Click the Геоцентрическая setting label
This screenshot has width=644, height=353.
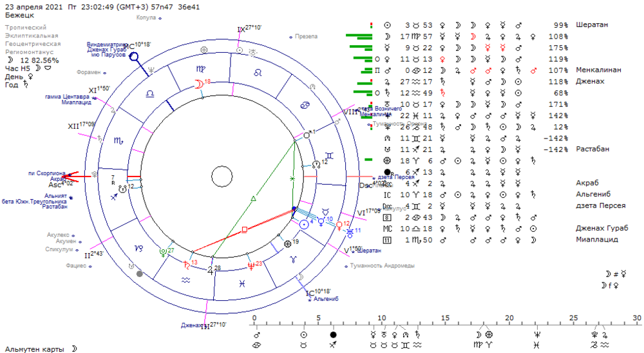click(x=33, y=44)
